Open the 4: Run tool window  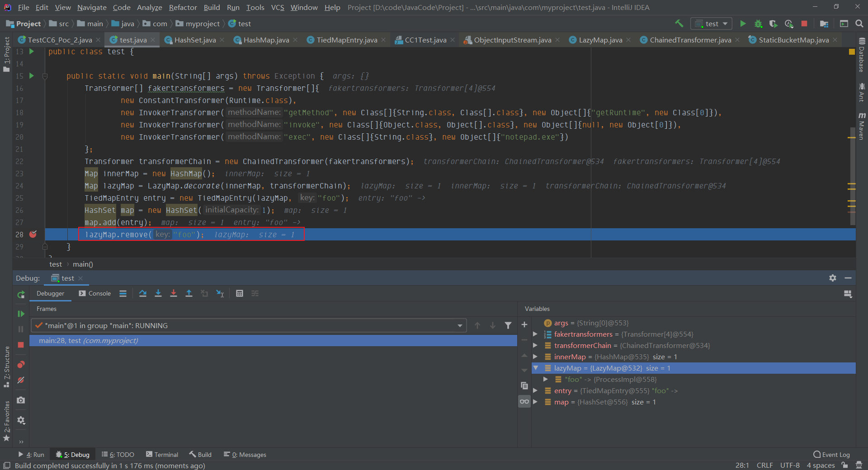[31, 455]
